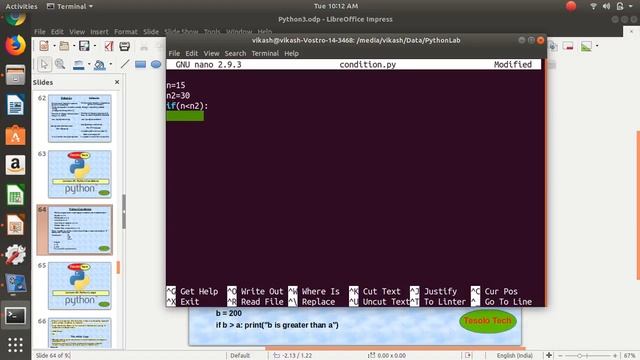Open the Impress Insert menu
The width and height of the screenshot is (640, 360).
click(x=99, y=32)
